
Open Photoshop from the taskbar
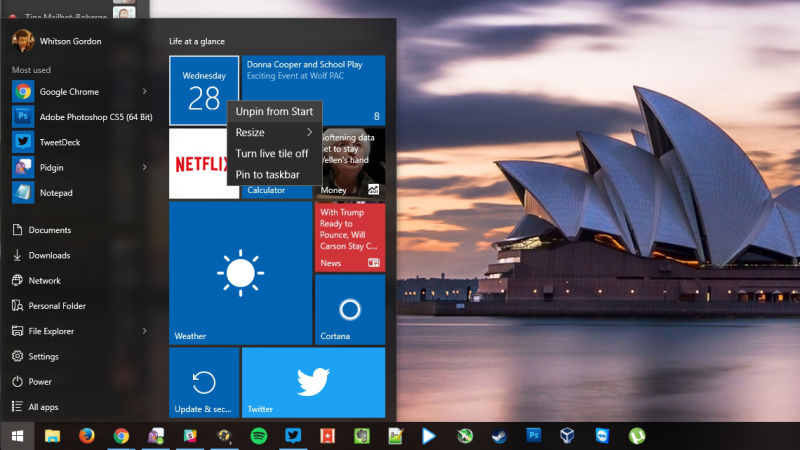pos(533,435)
